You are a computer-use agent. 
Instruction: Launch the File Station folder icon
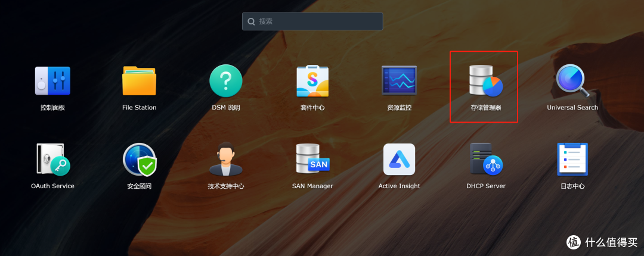tap(139, 81)
